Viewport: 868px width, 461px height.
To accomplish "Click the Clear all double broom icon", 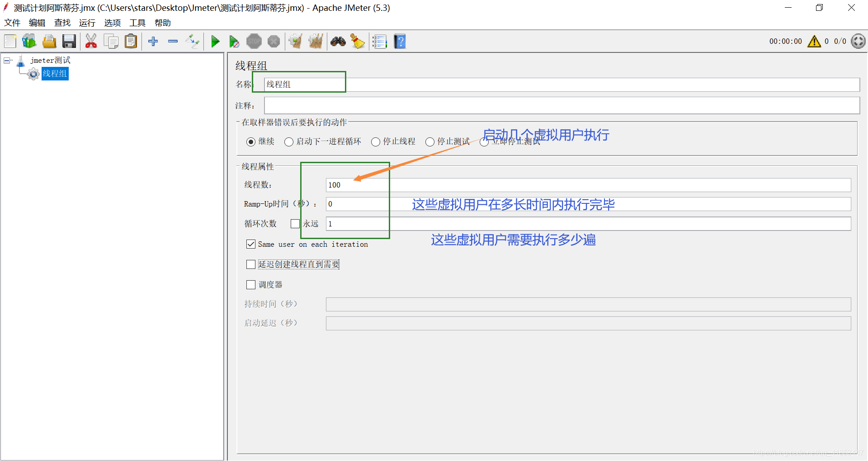I will (316, 42).
